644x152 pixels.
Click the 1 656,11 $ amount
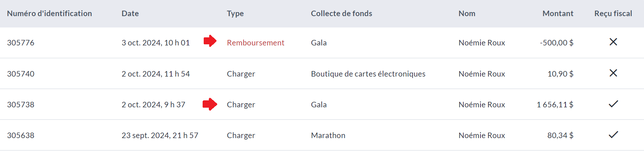point(555,105)
